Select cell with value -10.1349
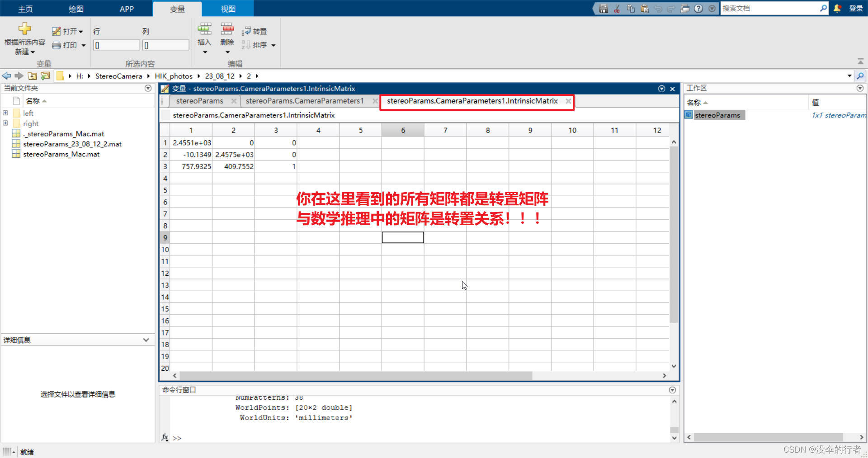 pyautogui.click(x=191, y=155)
